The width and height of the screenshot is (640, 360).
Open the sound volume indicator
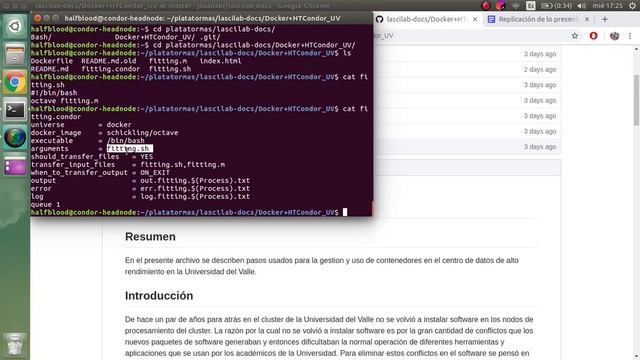pyautogui.click(x=582, y=6)
